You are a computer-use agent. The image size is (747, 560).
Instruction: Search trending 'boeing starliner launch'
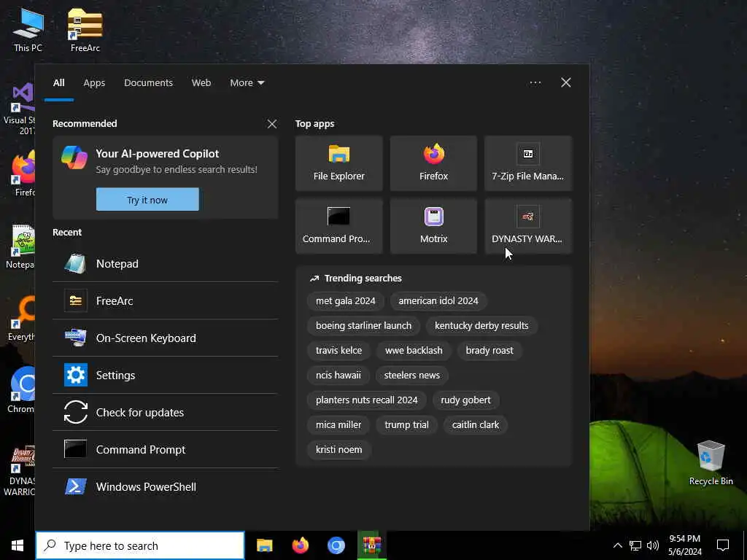363,326
